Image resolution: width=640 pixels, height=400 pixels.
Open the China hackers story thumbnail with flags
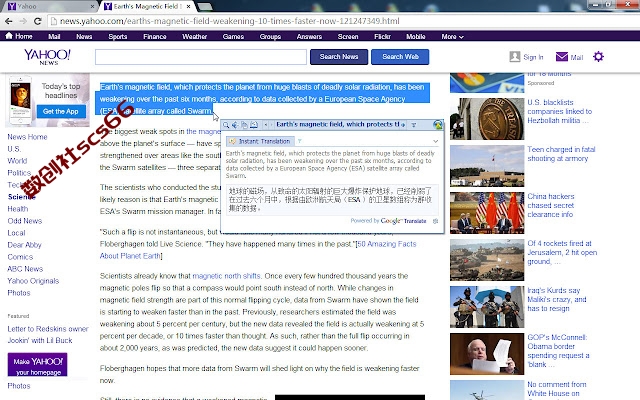487,213
